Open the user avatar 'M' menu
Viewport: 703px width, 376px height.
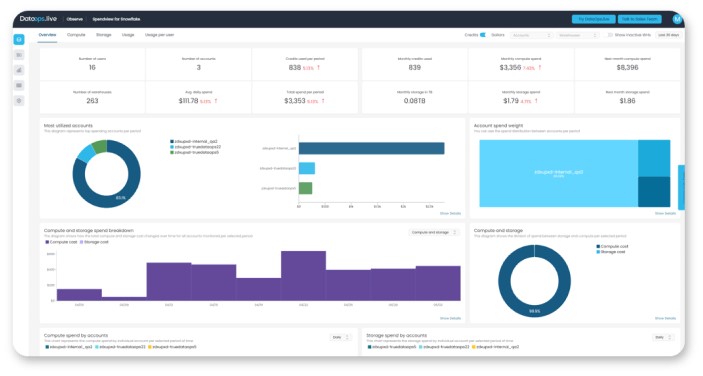click(x=677, y=19)
